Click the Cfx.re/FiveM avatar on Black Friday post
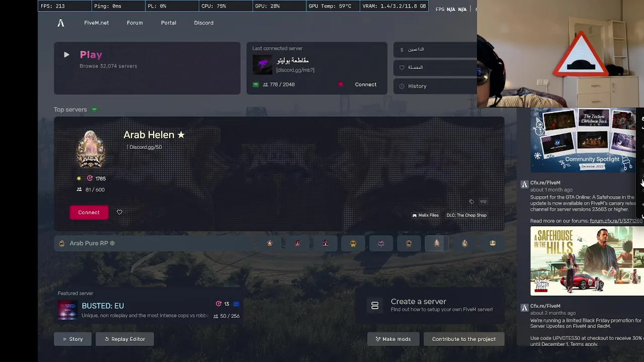The height and width of the screenshot is (362, 644). 524,308
